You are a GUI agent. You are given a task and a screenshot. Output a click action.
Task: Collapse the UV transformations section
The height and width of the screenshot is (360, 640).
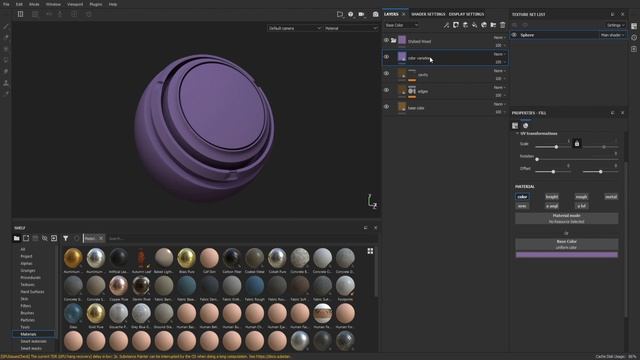[x=517, y=133]
